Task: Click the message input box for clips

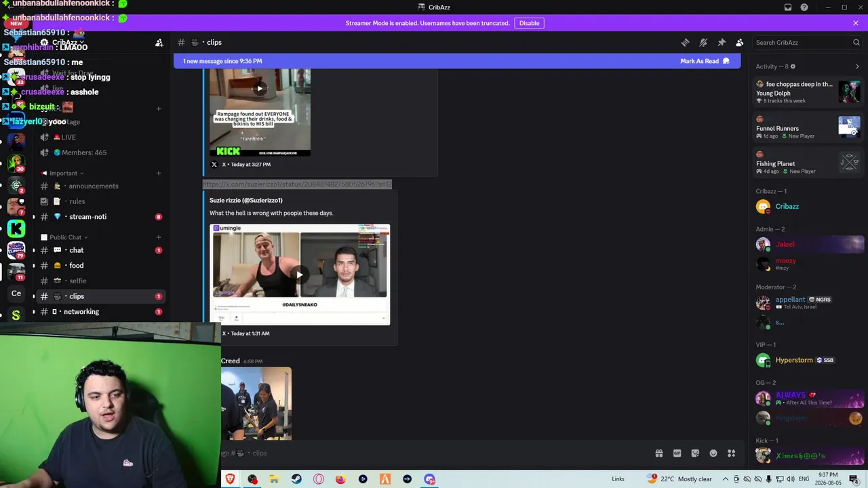Action: point(434,453)
